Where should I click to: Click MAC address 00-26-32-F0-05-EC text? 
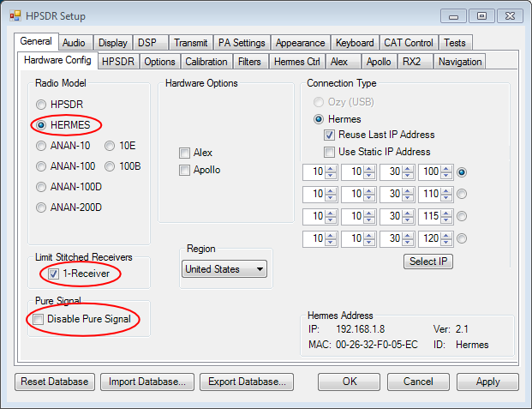pyautogui.click(x=377, y=345)
